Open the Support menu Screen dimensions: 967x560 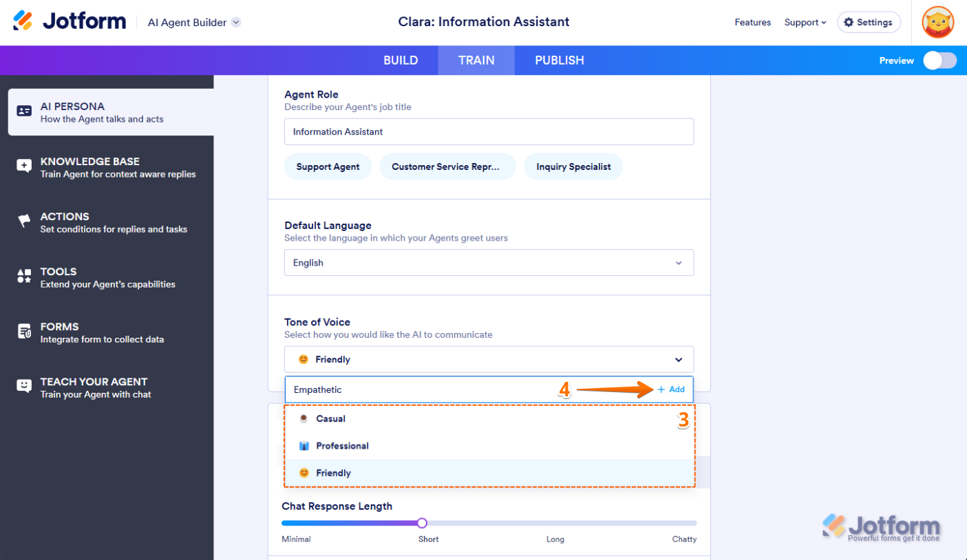coord(805,23)
